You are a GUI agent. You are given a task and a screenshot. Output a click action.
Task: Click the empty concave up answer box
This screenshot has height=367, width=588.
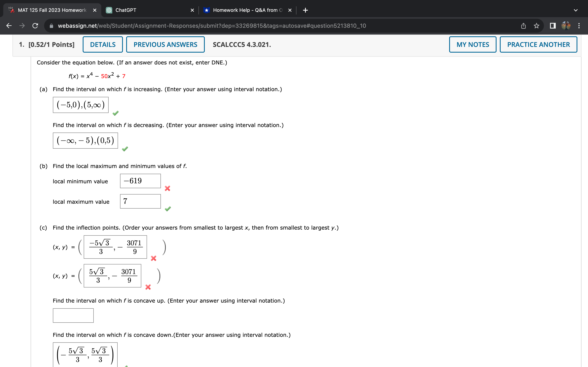click(x=73, y=315)
